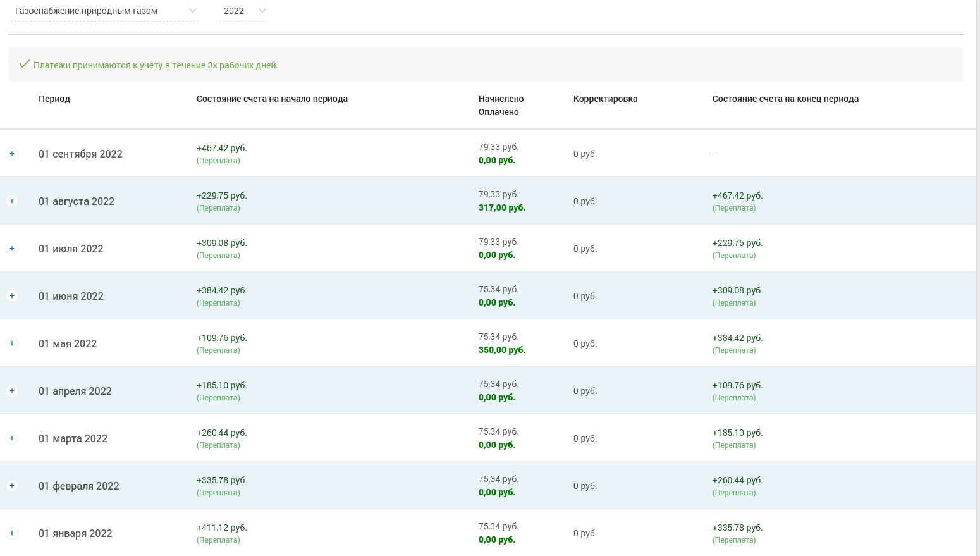
Task: Expand the 01 сентября 2022 row
Action: pos(12,154)
